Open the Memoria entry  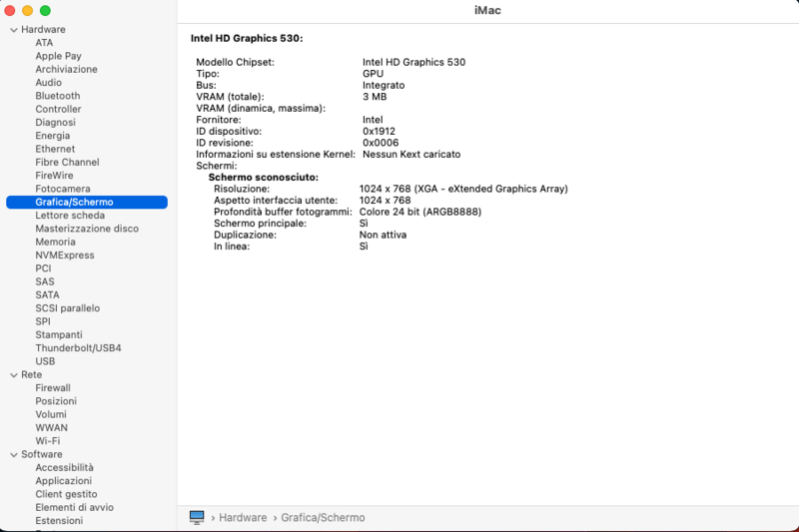click(x=56, y=242)
